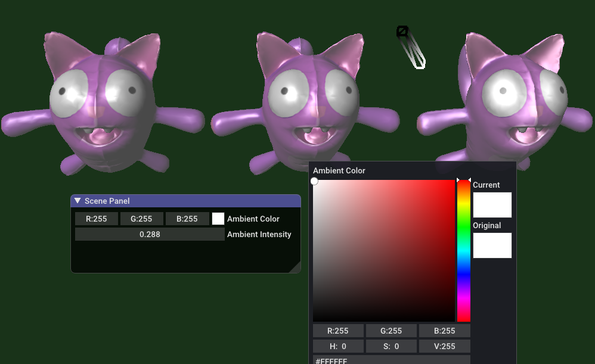Image resolution: width=595 pixels, height=364 pixels.
Task: Select the R:255 field in Scene Panel
Action: point(97,219)
